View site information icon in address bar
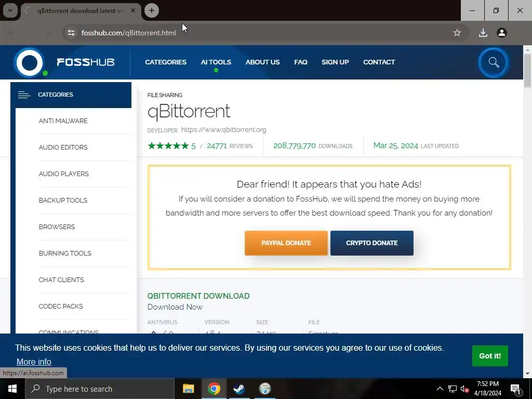This screenshot has width=532, height=399. pos(71,33)
